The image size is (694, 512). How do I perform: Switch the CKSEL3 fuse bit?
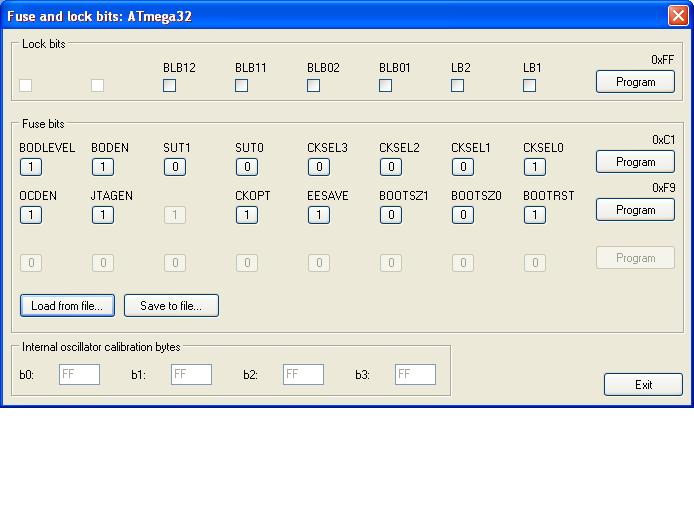pyautogui.click(x=319, y=167)
